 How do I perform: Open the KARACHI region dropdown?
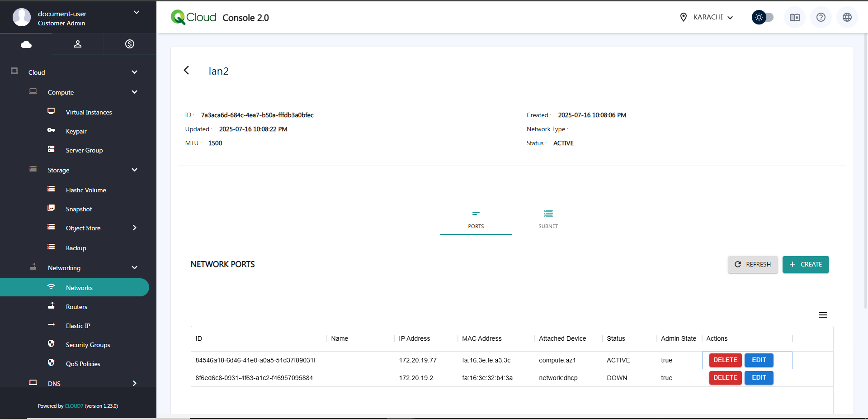(708, 17)
